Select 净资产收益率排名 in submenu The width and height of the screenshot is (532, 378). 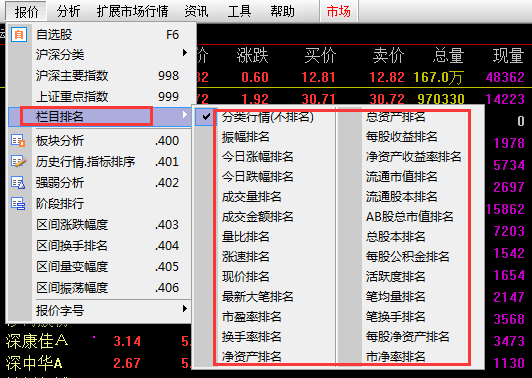413,157
